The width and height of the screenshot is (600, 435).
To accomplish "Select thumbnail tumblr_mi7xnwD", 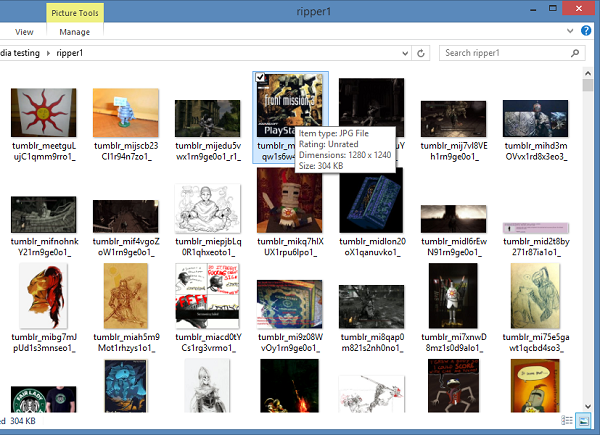I will click(x=453, y=296).
